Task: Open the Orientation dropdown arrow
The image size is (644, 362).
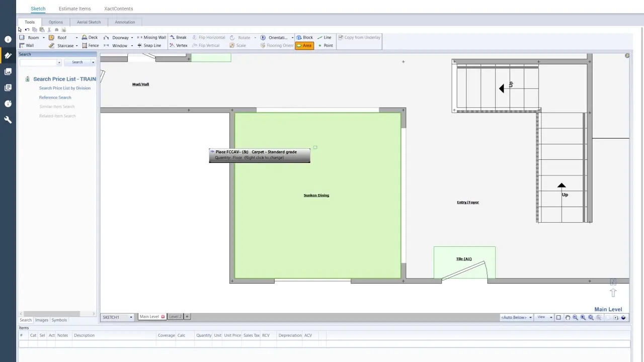Action: tap(292, 38)
